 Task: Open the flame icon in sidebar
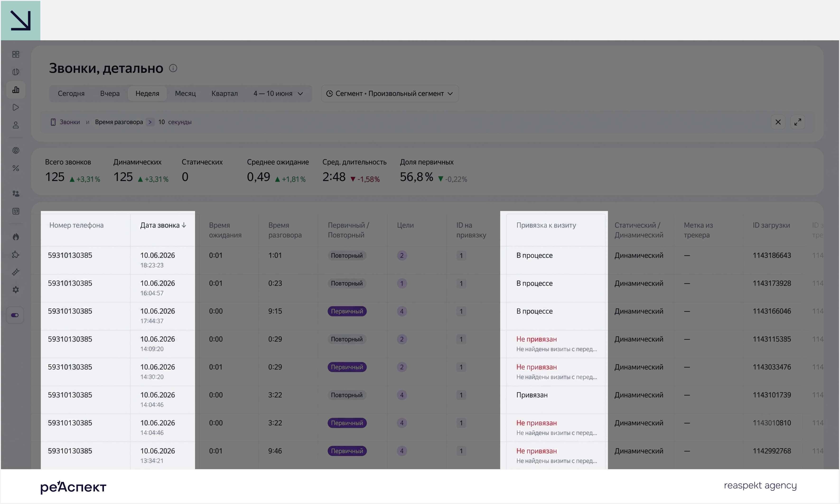point(16,237)
